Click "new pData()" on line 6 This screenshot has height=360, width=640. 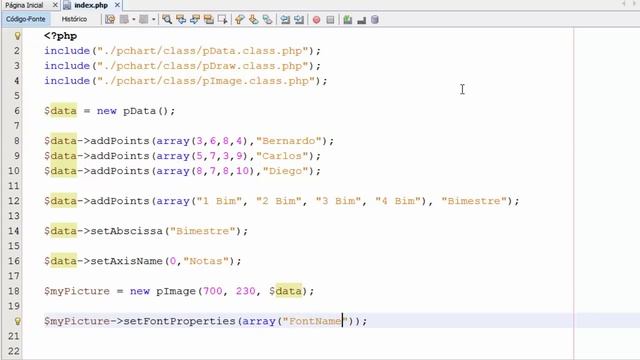[136, 111]
